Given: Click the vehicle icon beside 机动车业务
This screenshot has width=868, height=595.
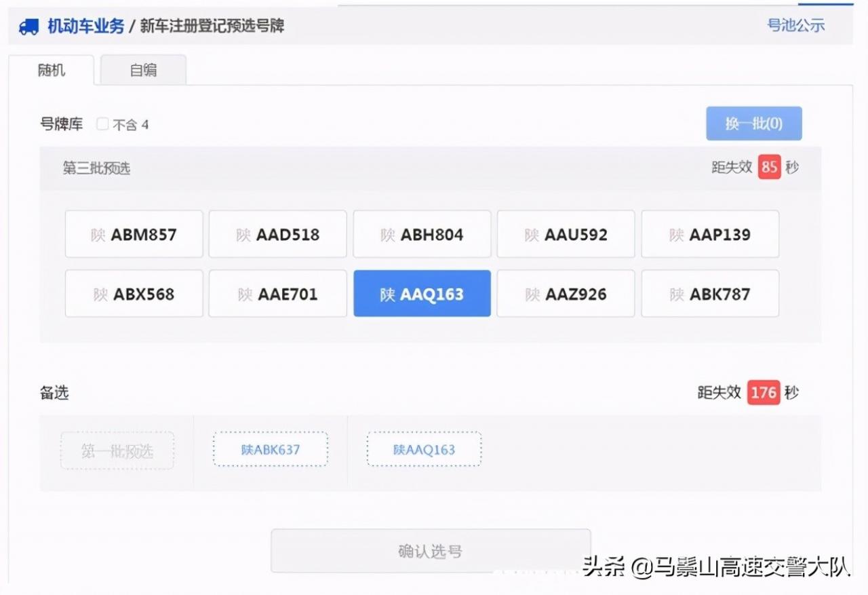Looking at the screenshot, I should click(28, 27).
